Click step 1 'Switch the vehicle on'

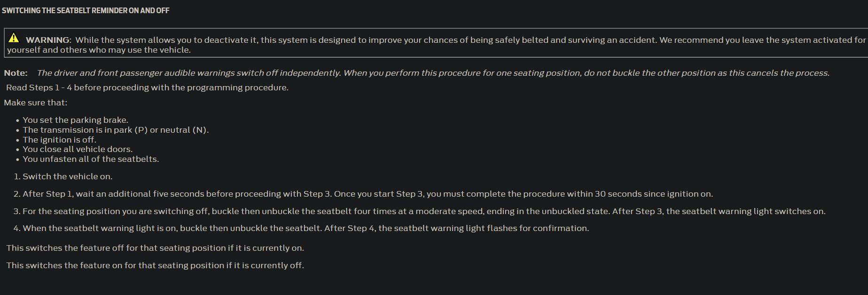click(67, 176)
